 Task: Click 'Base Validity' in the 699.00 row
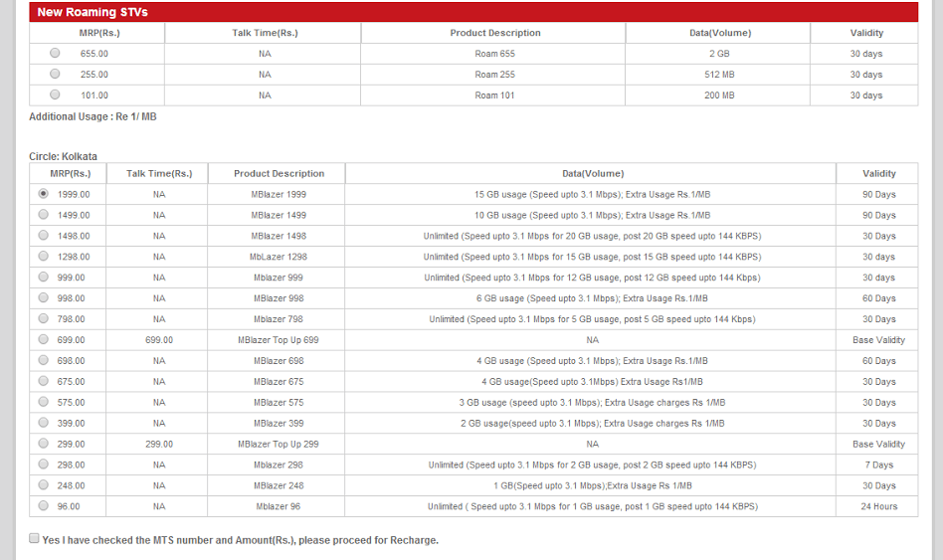click(x=878, y=340)
